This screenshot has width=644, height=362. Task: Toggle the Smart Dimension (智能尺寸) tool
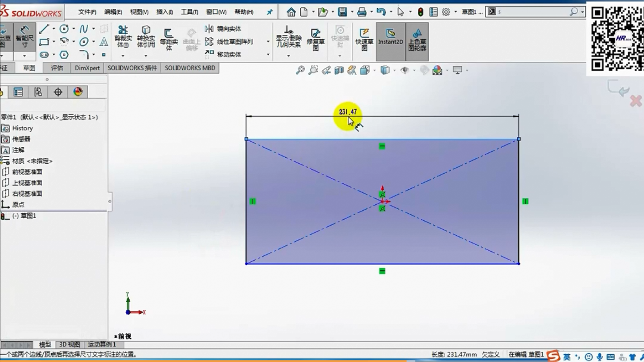click(x=25, y=36)
